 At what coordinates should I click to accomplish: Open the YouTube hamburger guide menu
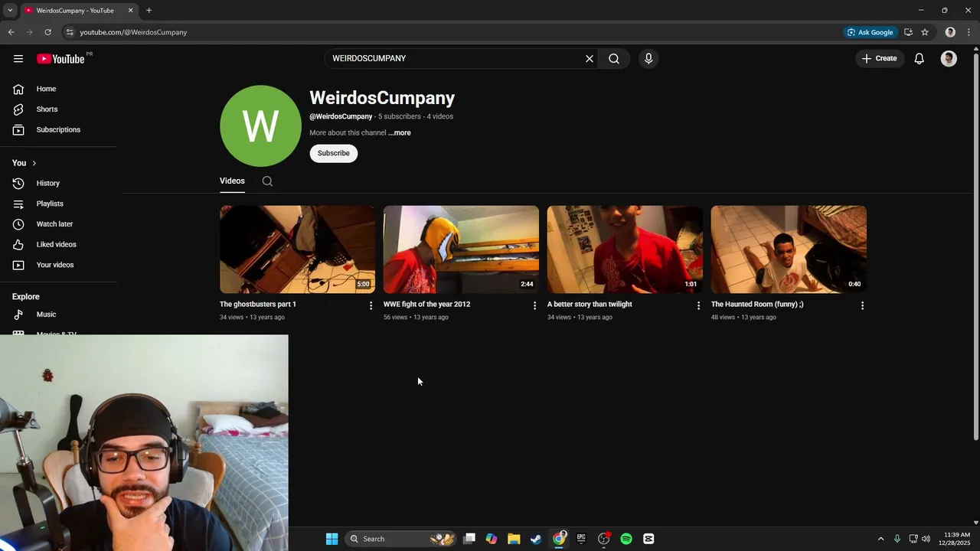click(18, 59)
